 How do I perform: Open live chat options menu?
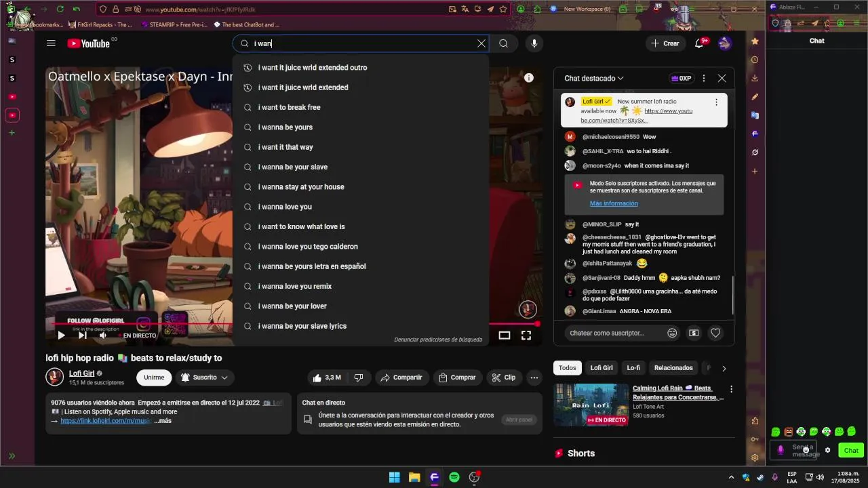coord(704,79)
